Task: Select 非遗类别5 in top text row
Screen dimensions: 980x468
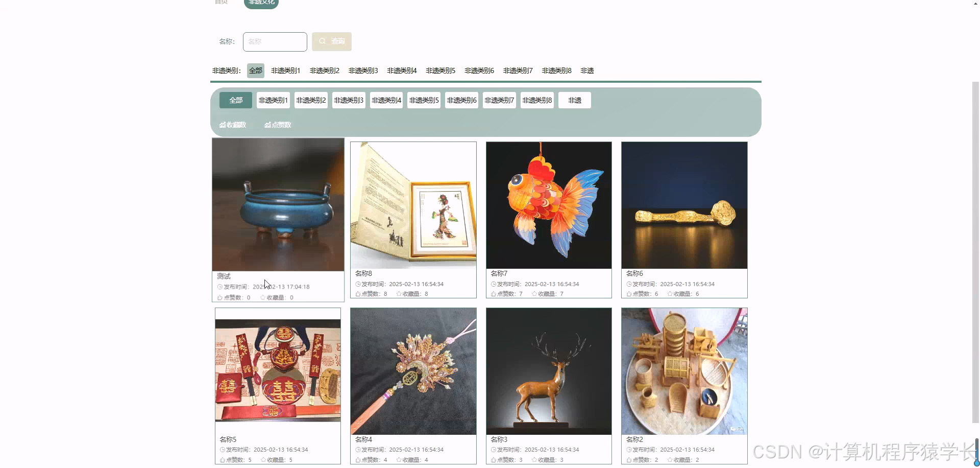Action: click(x=440, y=71)
